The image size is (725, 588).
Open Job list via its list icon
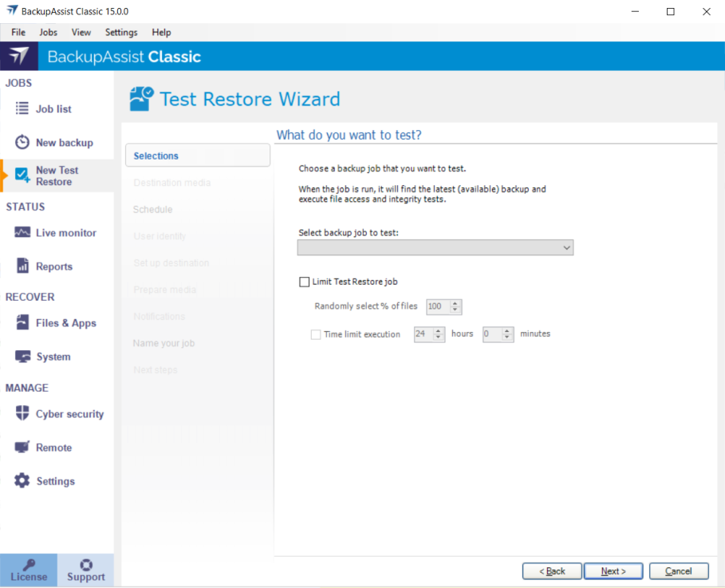click(22, 109)
